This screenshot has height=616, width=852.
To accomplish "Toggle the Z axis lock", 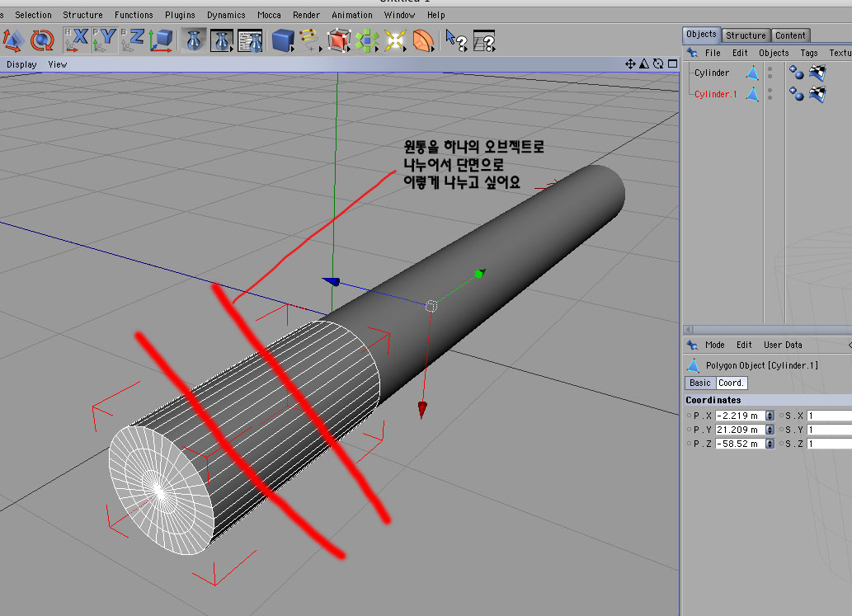I will click(x=133, y=40).
